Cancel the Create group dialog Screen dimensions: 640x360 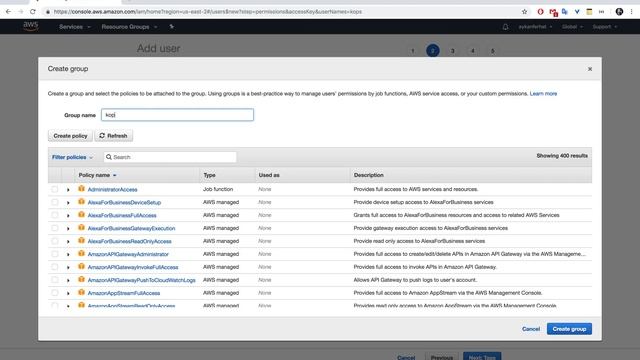click(x=531, y=329)
